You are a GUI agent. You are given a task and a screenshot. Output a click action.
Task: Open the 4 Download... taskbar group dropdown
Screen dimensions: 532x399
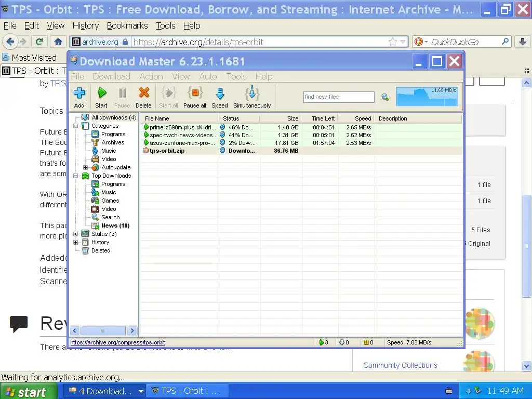coord(141,391)
